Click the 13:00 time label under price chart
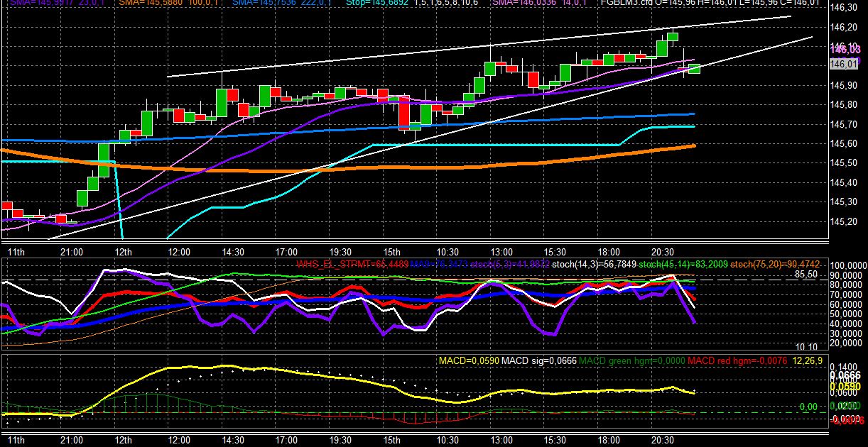Screen dimensions: 868x447 coord(501,251)
